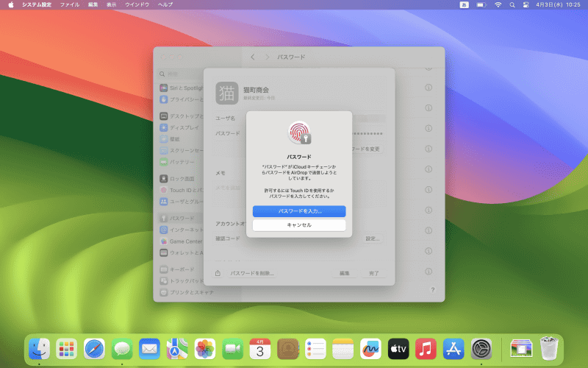Open the 表示 menu
This screenshot has width=588, height=368.
pyautogui.click(x=112, y=4)
